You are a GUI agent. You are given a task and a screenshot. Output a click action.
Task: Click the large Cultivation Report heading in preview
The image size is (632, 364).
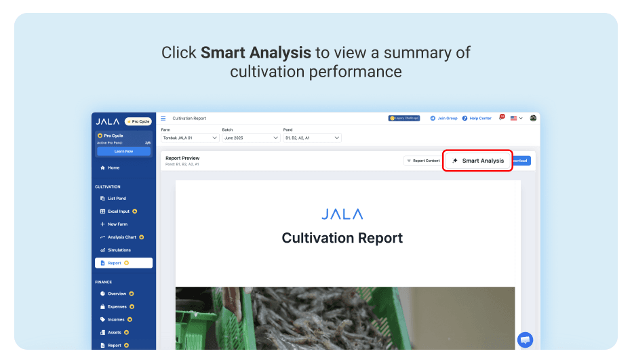point(342,238)
